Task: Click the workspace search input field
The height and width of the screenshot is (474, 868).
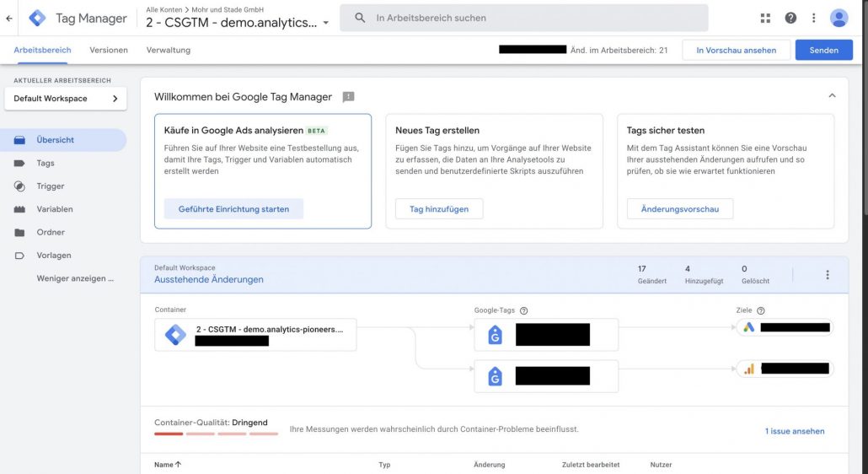Action: pyautogui.click(x=523, y=18)
